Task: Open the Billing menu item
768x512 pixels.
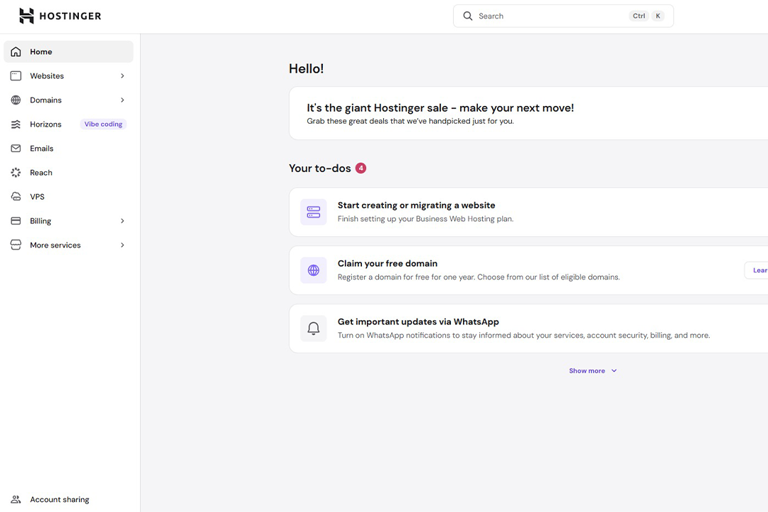Action: 69,221
